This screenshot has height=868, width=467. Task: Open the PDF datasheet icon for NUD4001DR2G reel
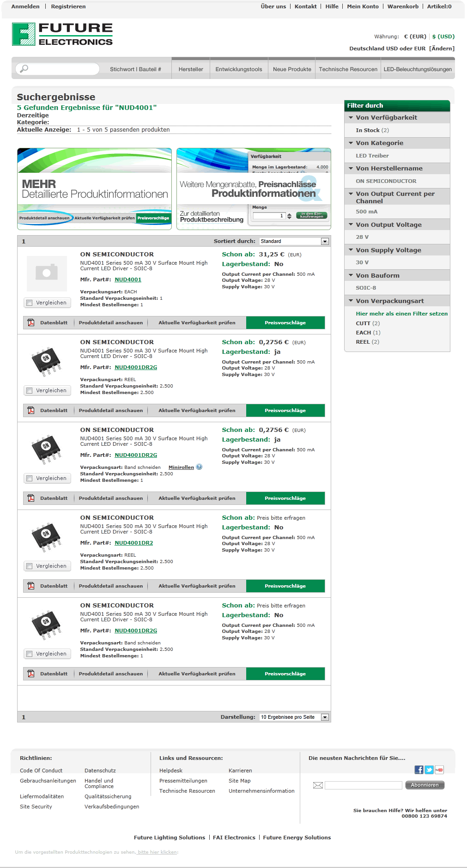(31, 410)
